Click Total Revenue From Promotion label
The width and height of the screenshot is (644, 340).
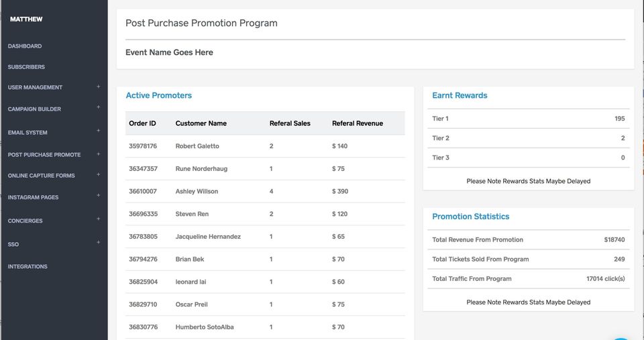(x=478, y=239)
